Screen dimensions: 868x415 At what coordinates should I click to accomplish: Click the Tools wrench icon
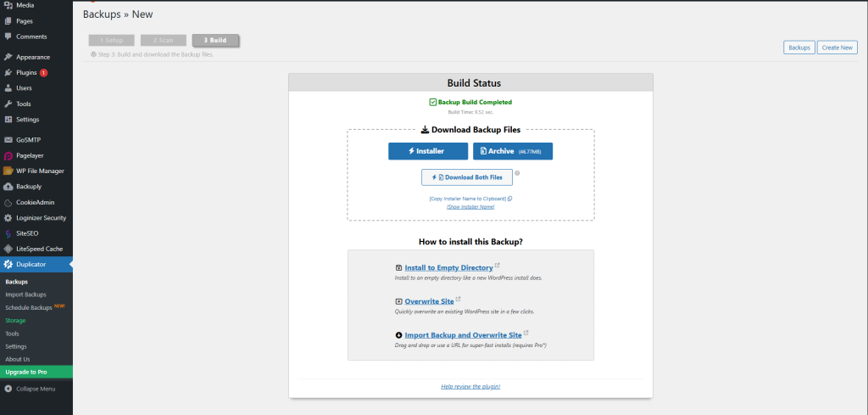pyautogui.click(x=8, y=104)
